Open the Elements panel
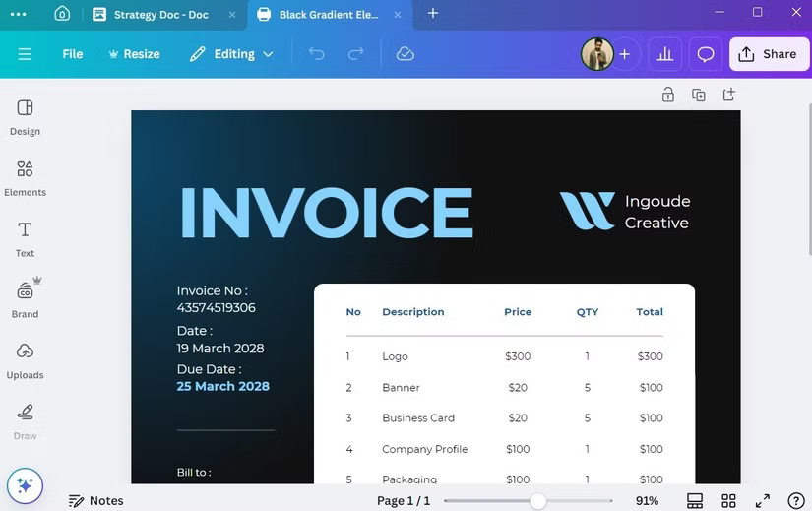Image resolution: width=812 pixels, height=511 pixels. (25, 177)
